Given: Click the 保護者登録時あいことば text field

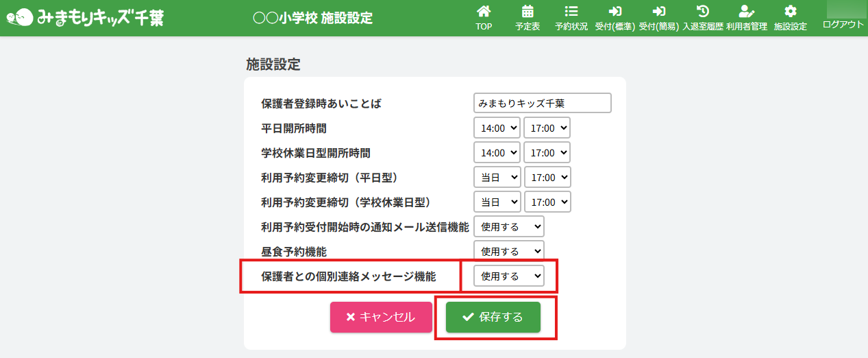Looking at the screenshot, I should tap(542, 103).
